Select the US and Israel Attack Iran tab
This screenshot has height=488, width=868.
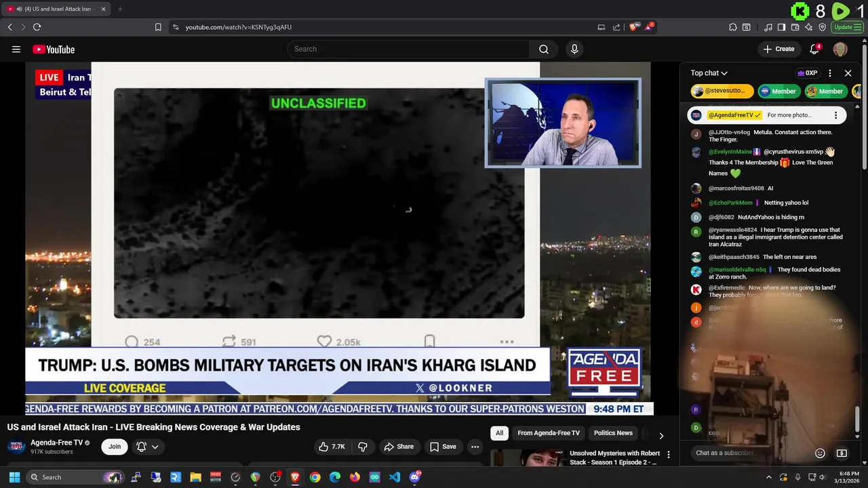tap(57, 9)
